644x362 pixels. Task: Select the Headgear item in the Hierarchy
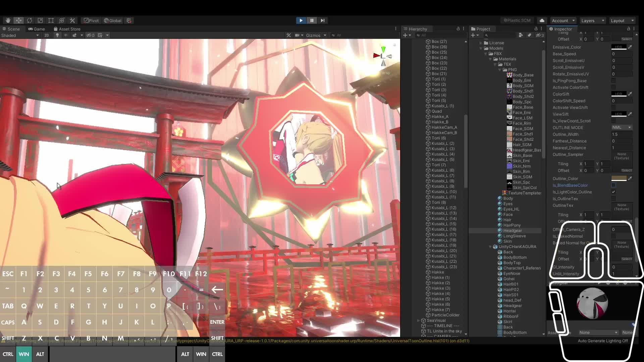pyautogui.click(x=513, y=230)
